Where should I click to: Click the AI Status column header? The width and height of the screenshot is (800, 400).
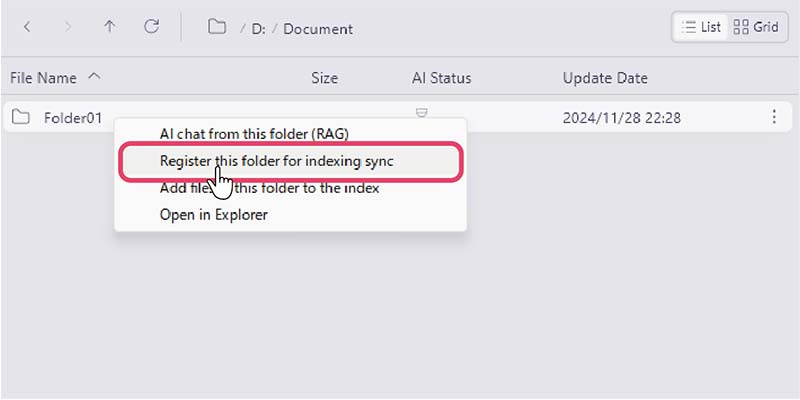tap(441, 78)
